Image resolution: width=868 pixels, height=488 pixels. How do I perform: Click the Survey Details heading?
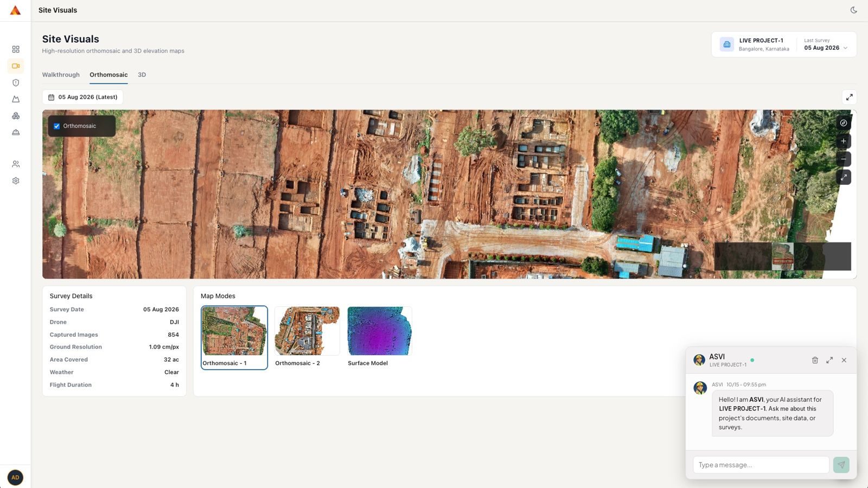click(71, 296)
